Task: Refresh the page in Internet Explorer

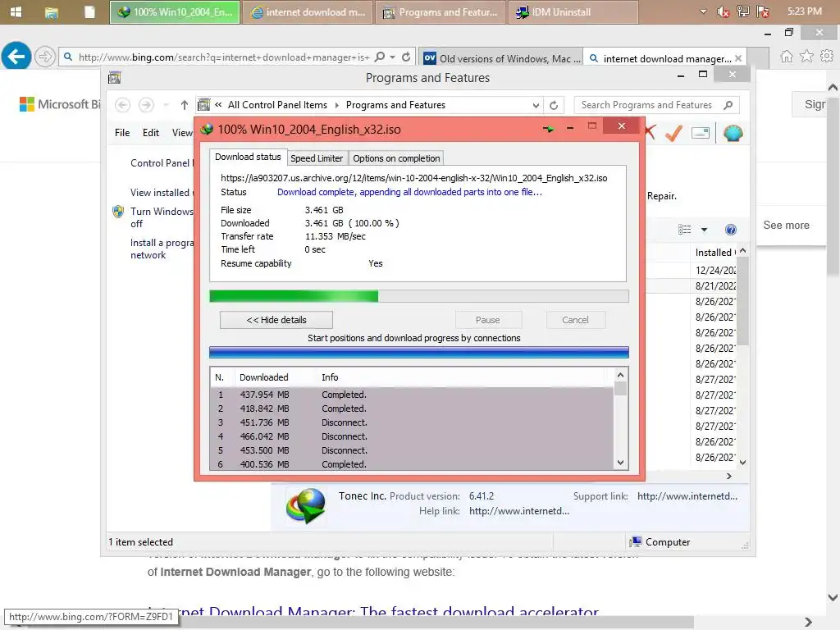Action: (406, 57)
